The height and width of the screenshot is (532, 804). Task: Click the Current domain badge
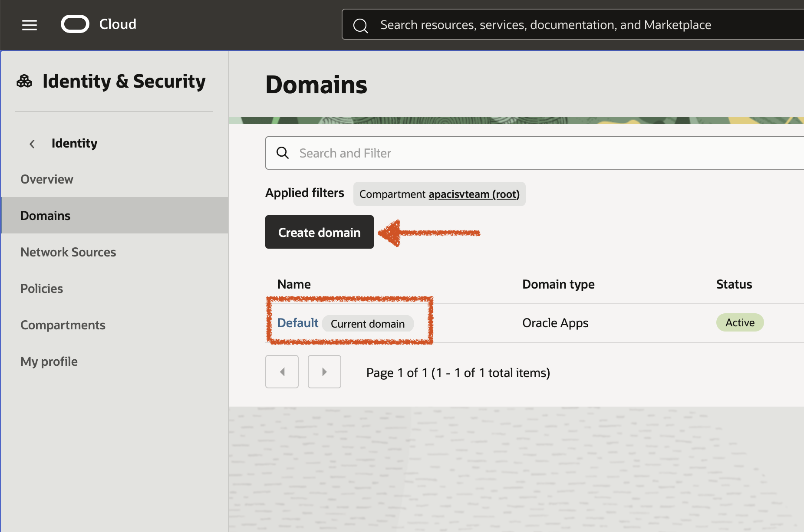point(368,323)
